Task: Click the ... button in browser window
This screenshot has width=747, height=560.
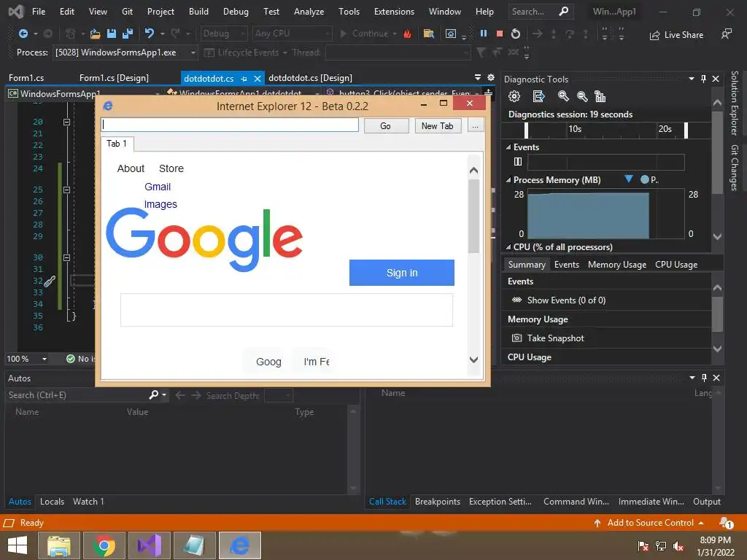Action: pos(476,125)
